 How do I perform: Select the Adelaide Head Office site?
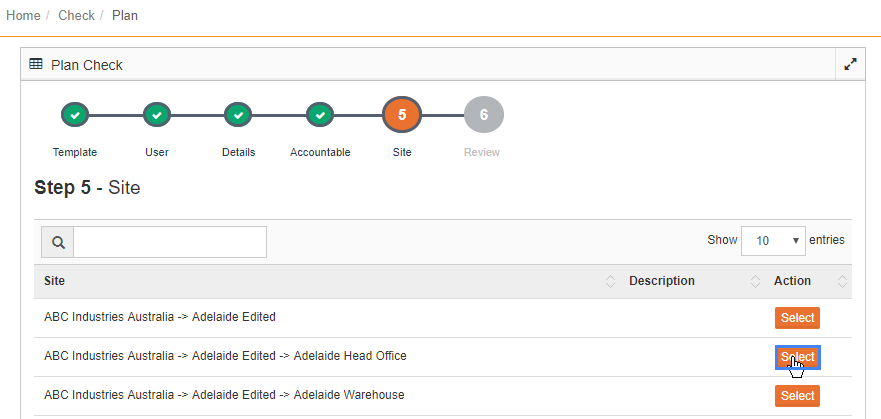797,357
